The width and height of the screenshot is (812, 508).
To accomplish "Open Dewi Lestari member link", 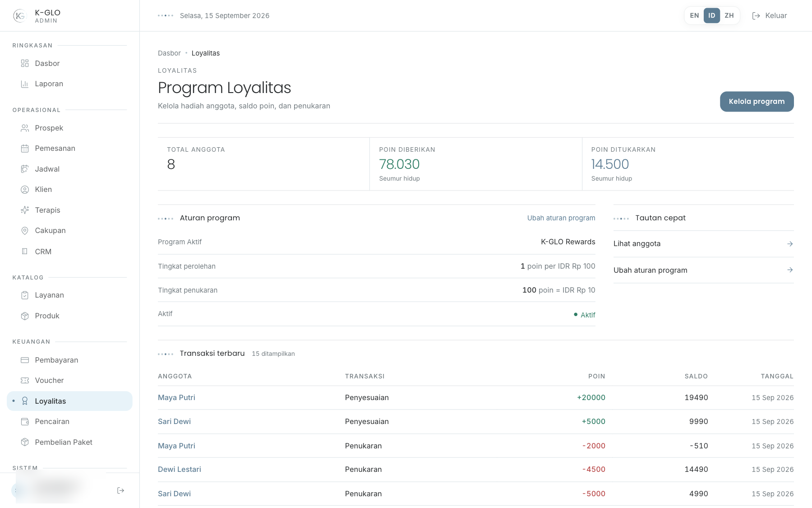I will click(180, 470).
